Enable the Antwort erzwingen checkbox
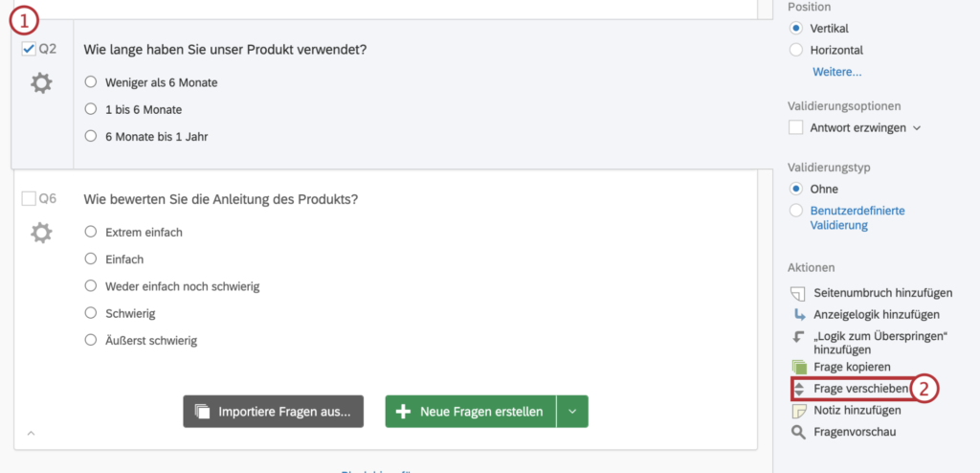Screen dimensions: 980x473 coord(796,127)
